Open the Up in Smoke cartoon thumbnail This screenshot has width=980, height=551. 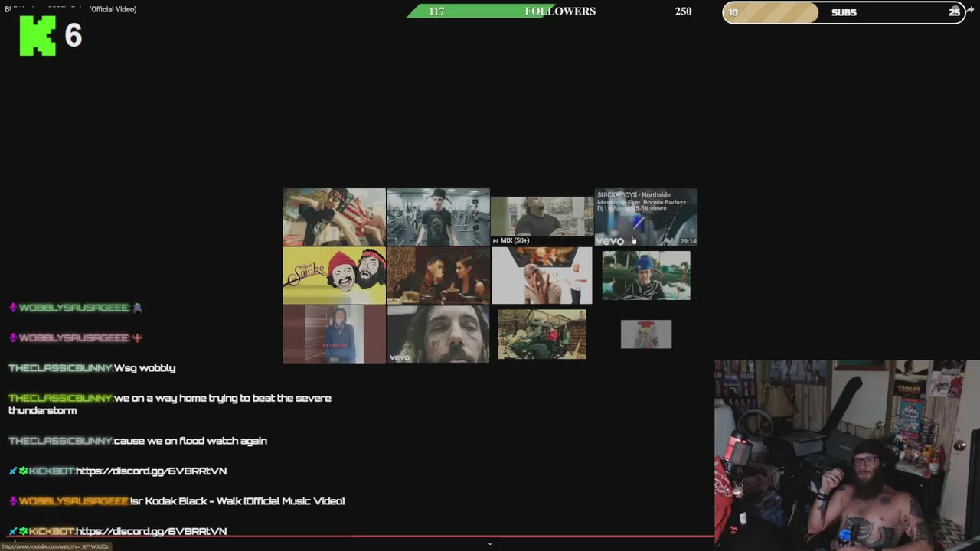coord(334,275)
